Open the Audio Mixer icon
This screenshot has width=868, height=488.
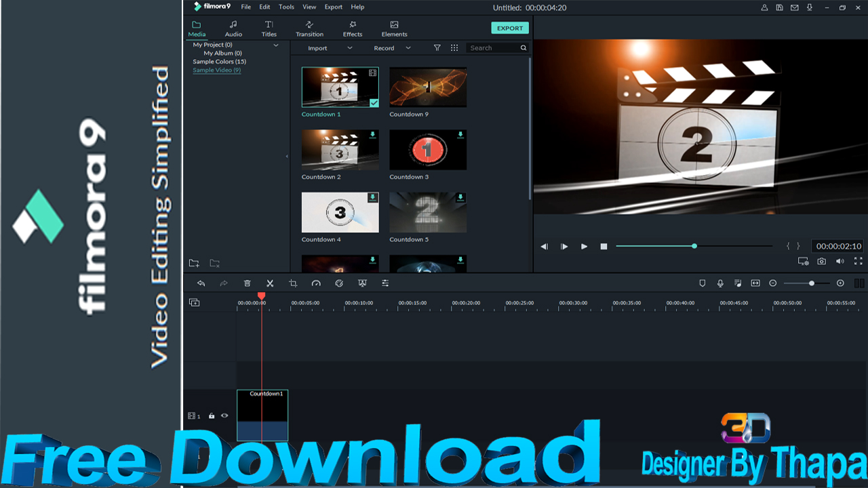click(738, 283)
